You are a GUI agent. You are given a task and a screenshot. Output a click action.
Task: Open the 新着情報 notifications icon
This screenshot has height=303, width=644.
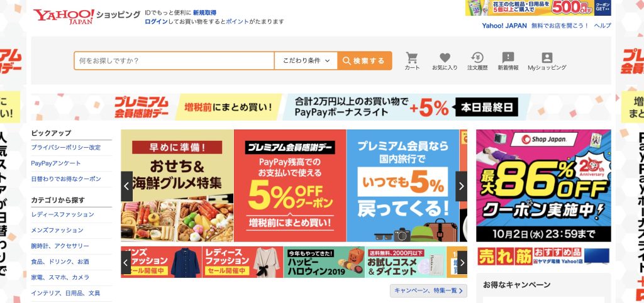pos(508,61)
